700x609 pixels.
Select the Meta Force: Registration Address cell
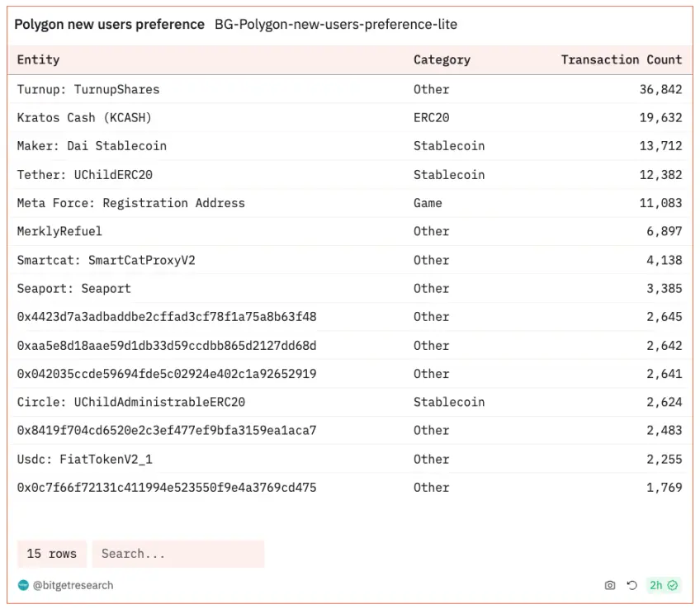point(130,203)
